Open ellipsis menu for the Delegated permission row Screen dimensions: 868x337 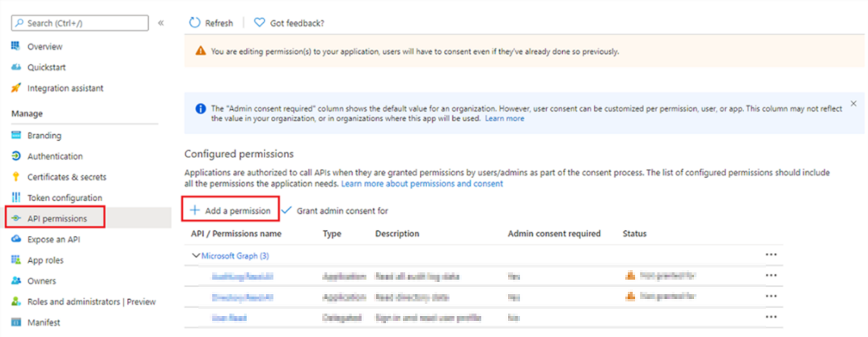click(x=771, y=317)
